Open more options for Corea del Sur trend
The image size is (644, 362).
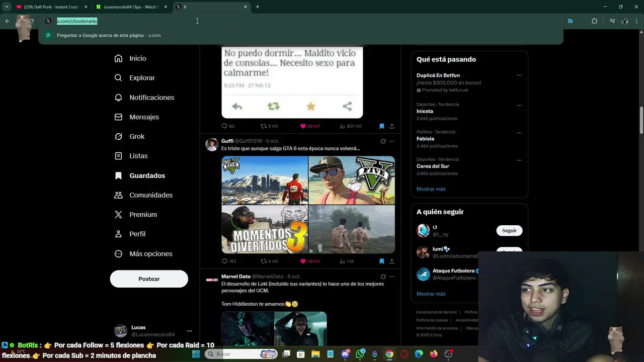coord(519,160)
